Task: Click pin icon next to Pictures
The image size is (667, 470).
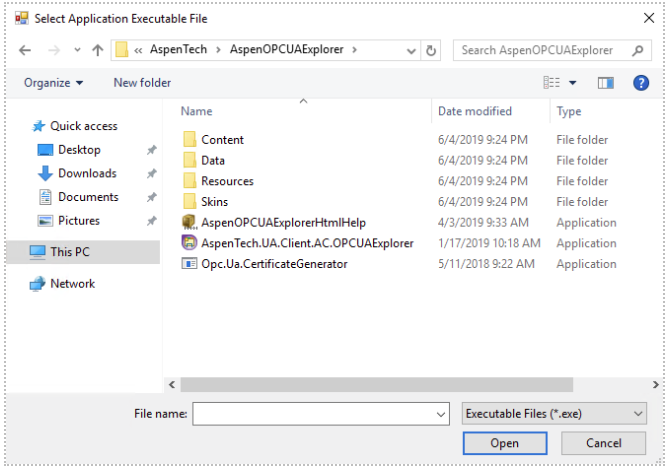Action: pyautogui.click(x=151, y=221)
